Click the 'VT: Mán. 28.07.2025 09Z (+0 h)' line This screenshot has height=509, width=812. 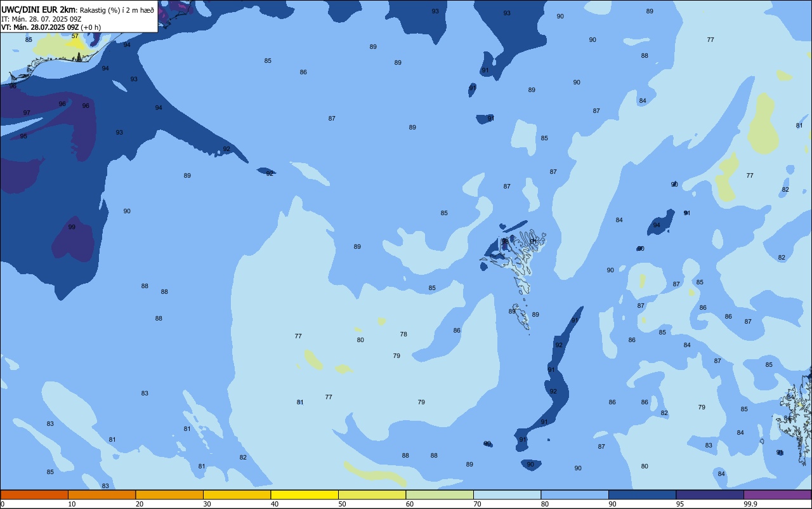51,27
